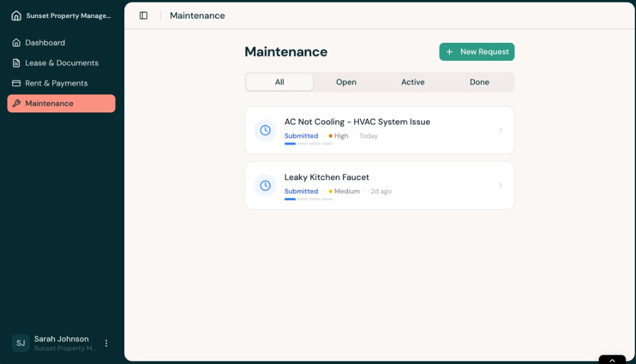Image resolution: width=636 pixels, height=364 pixels.
Task: Switch to the Open tab
Action: pos(346,81)
